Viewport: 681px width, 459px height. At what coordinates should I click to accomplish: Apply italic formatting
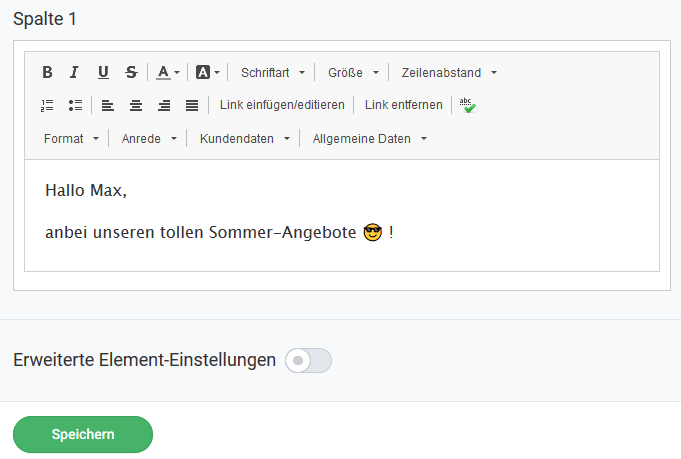point(74,72)
